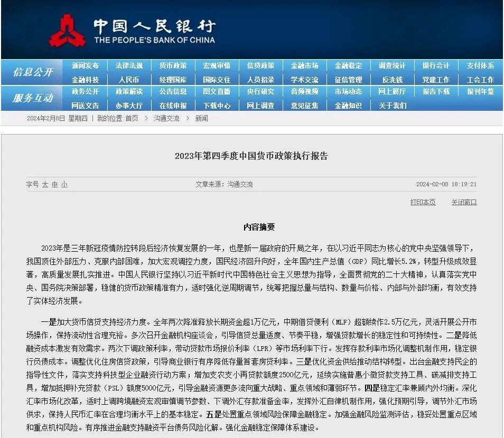
Task: Open 法律法规 menu item
Action: coord(129,65)
